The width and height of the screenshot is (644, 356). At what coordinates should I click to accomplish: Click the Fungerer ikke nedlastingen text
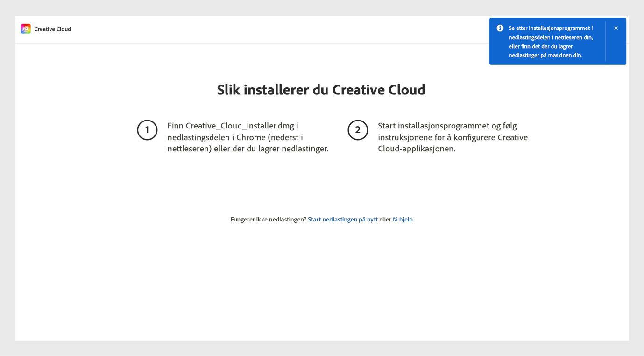click(268, 218)
